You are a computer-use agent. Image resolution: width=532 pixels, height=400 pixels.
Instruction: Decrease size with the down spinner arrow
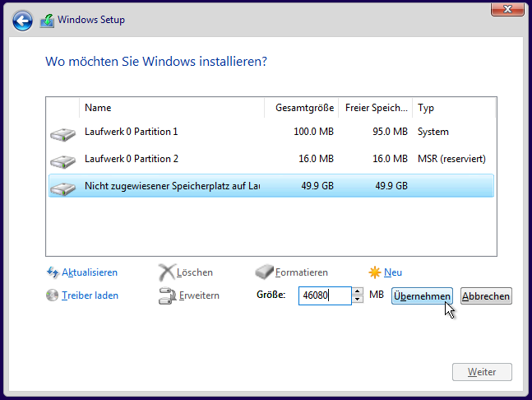pyautogui.click(x=357, y=300)
